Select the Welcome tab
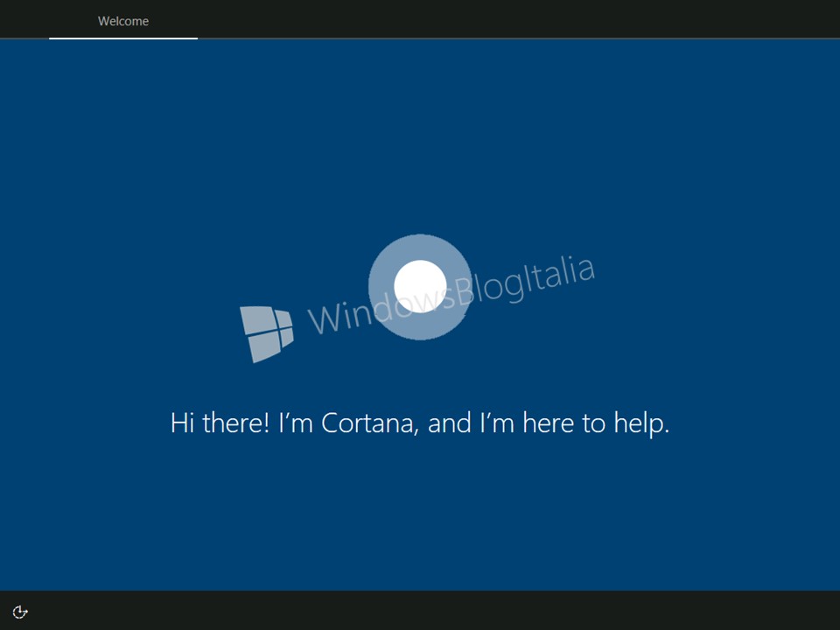The height and width of the screenshot is (630, 840). (123, 21)
